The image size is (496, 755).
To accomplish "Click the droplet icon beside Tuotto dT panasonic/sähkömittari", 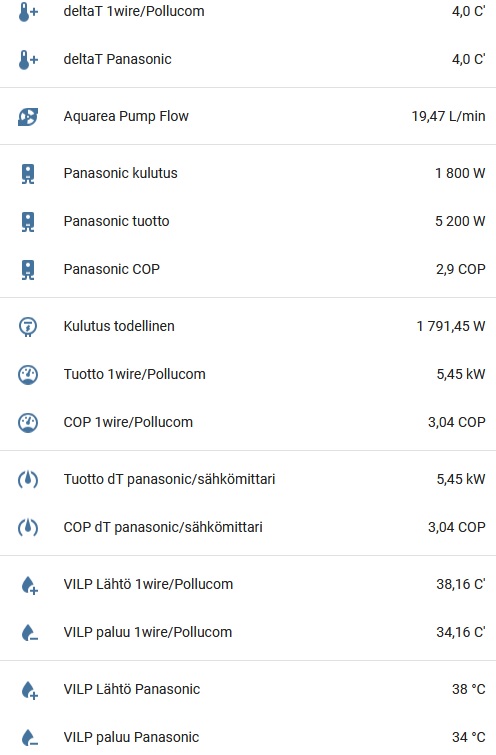I will click(x=28, y=480).
